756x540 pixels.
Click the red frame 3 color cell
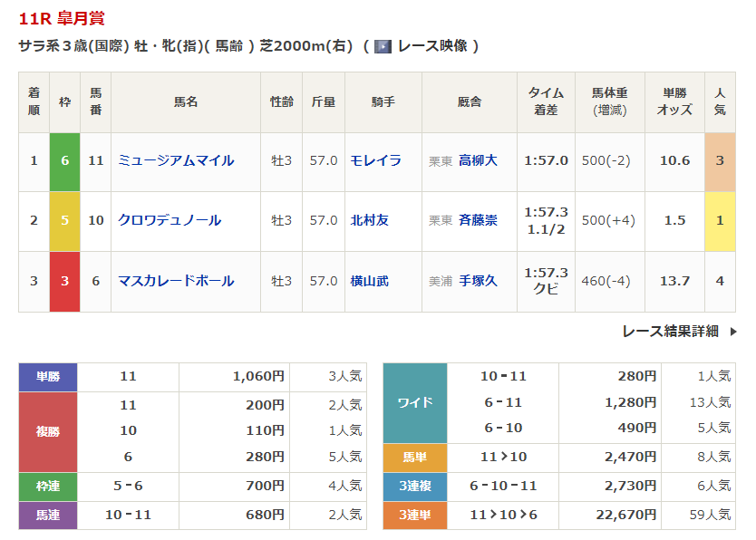(x=64, y=281)
